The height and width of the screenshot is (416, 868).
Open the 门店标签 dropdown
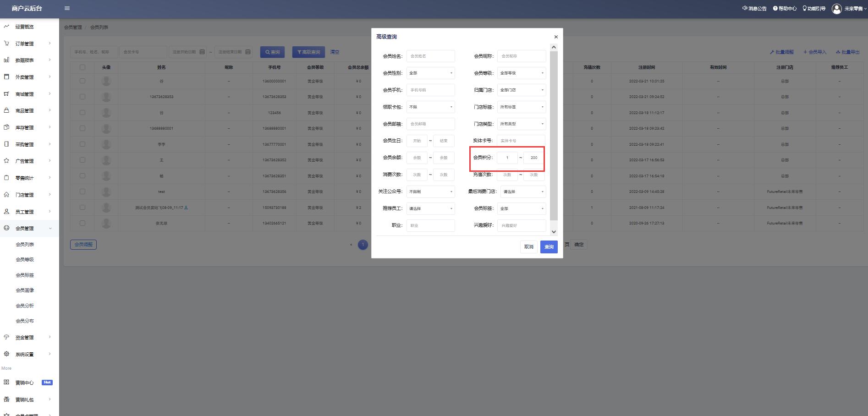pyautogui.click(x=522, y=107)
